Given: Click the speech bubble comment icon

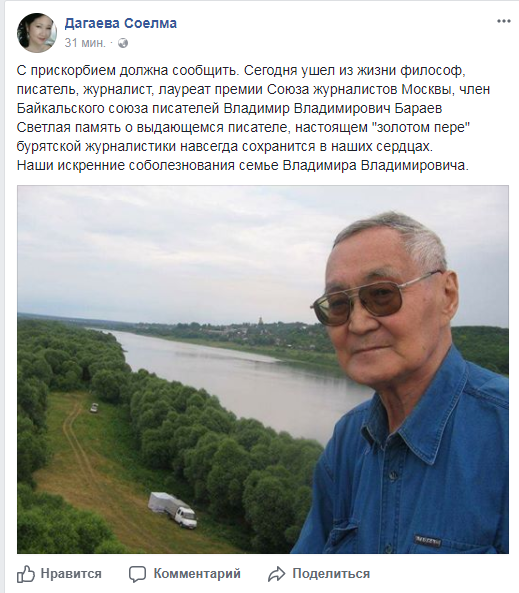Looking at the screenshot, I should [137, 574].
